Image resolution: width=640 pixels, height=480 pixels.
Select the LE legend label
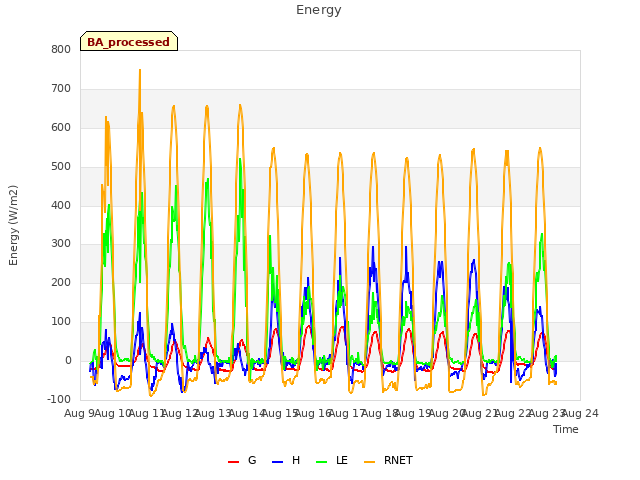point(342,460)
